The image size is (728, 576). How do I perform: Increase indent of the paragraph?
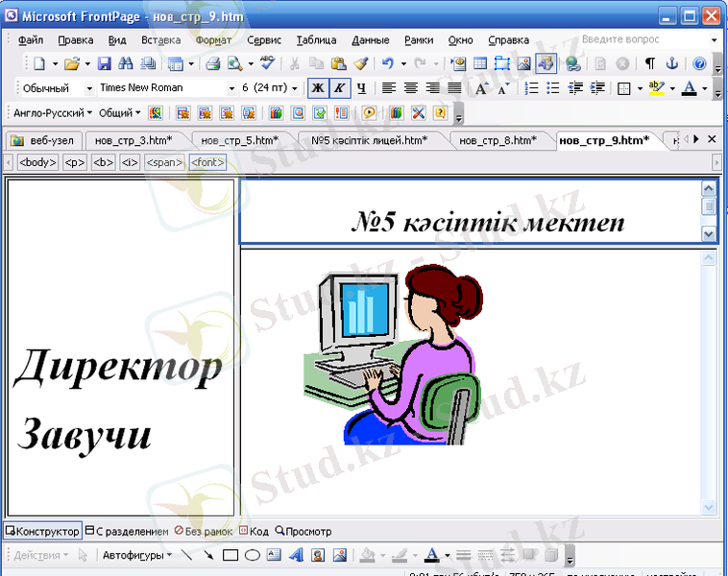[597, 88]
